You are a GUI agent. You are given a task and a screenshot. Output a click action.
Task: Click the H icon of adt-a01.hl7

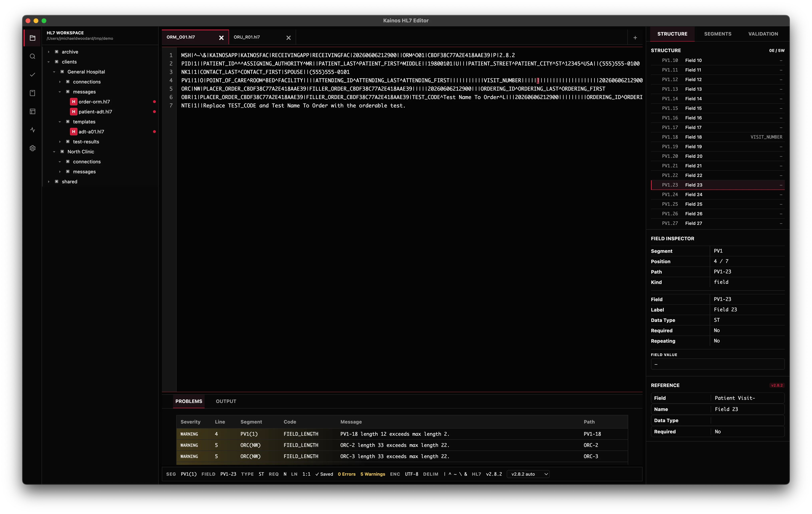74,131
